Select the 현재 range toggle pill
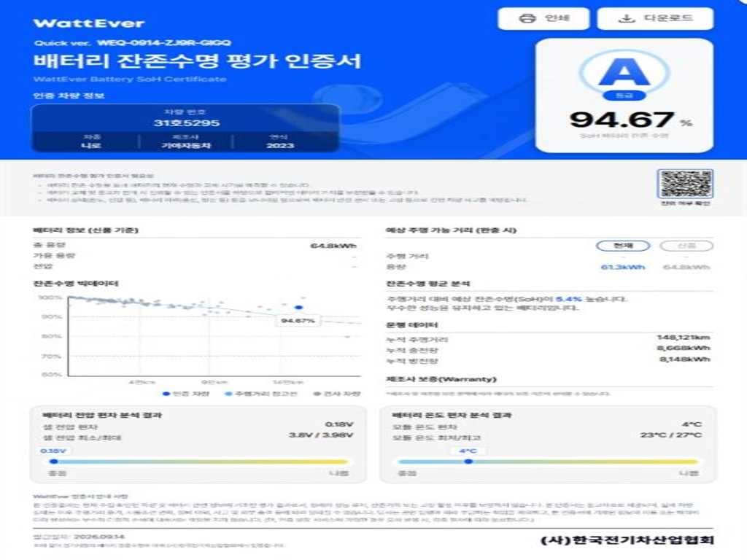The image size is (747, 560). click(623, 246)
